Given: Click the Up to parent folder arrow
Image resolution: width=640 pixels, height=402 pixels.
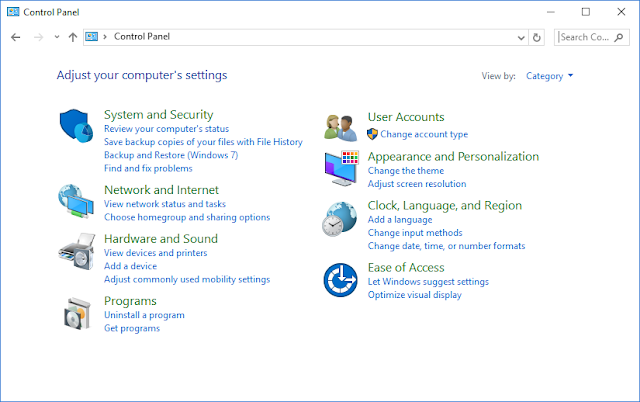Looking at the screenshot, I should [x=73, y=37].
